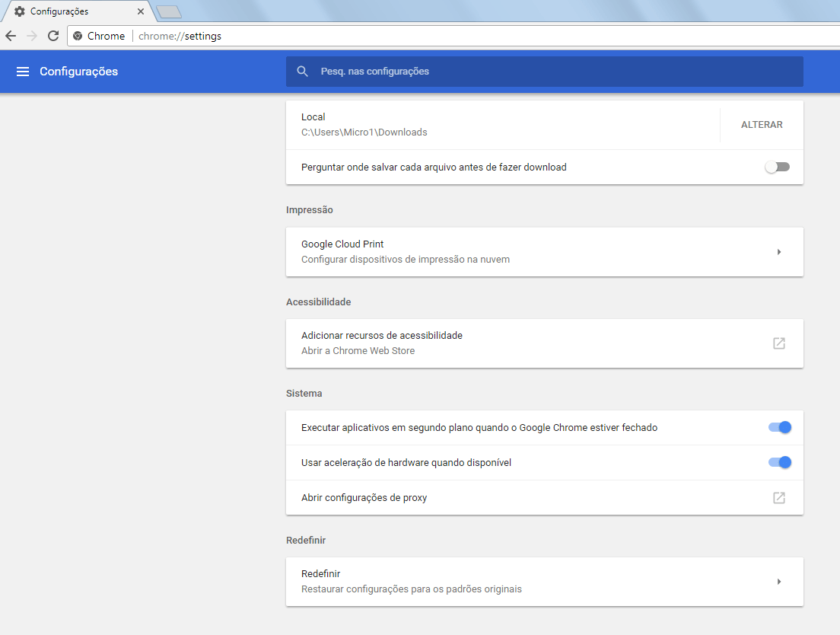
Task: Open external link icon for accessibility features
Action: pos(779,343)
